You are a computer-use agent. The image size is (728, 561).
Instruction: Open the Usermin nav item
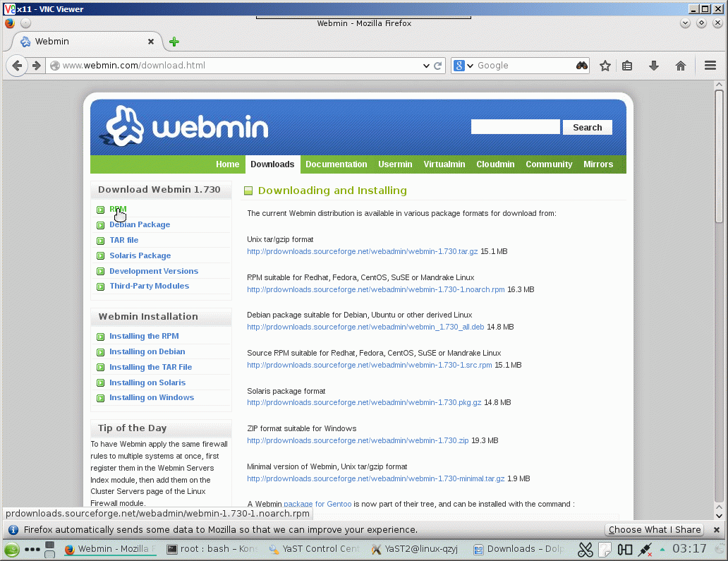[x=395, y=164]
